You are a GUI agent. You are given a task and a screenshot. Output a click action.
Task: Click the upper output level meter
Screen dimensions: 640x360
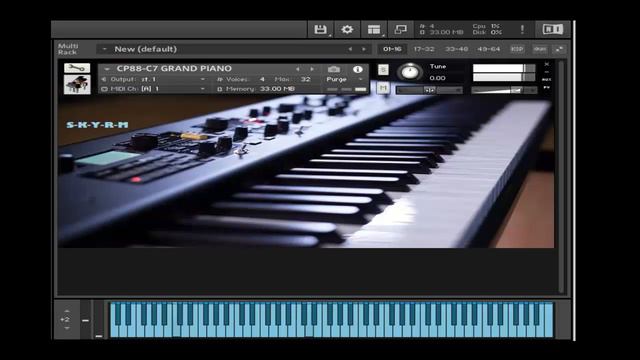pyautogui.click(x=504, y=68)
